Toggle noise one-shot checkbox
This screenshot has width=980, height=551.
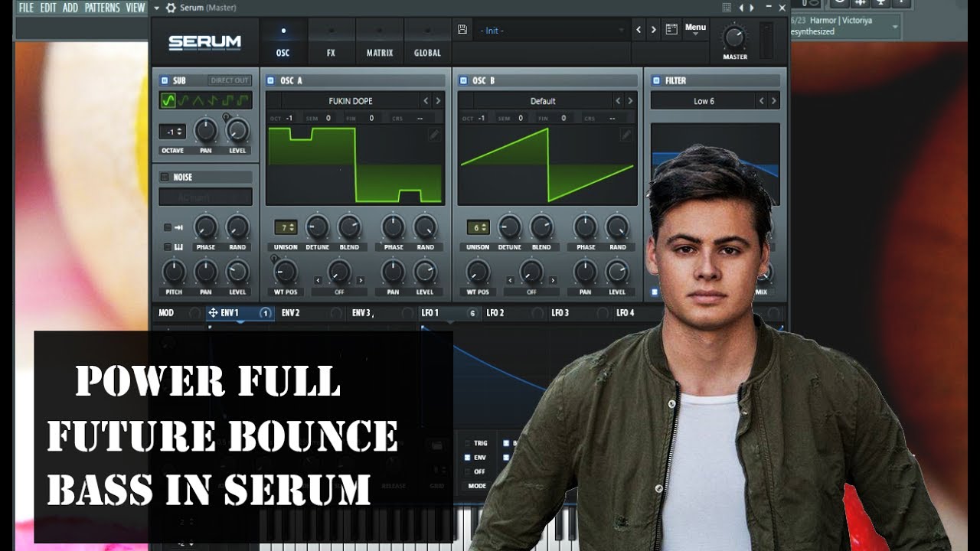(x=167, y=227)
